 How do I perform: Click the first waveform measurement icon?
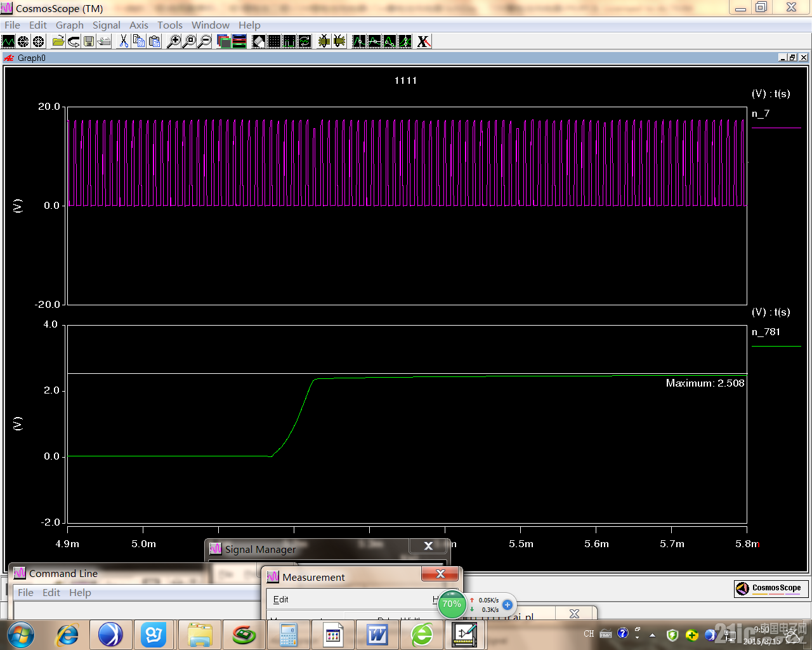pos(359,41)
